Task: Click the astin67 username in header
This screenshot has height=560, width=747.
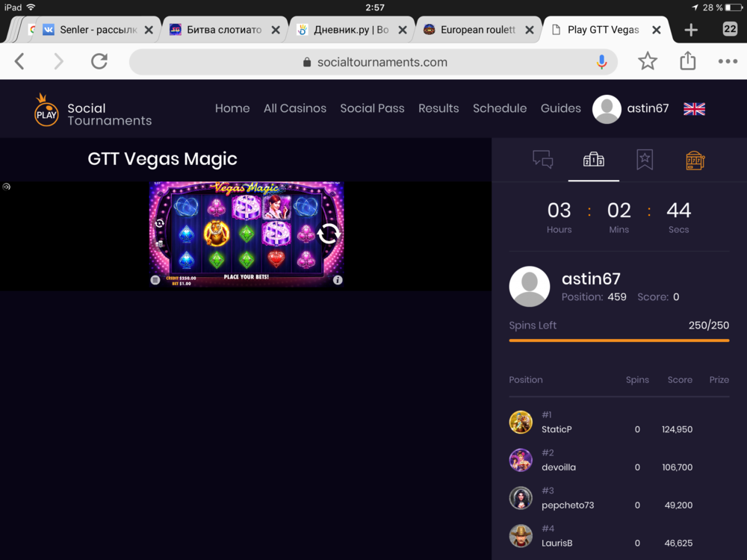Action: click(648, 108)
